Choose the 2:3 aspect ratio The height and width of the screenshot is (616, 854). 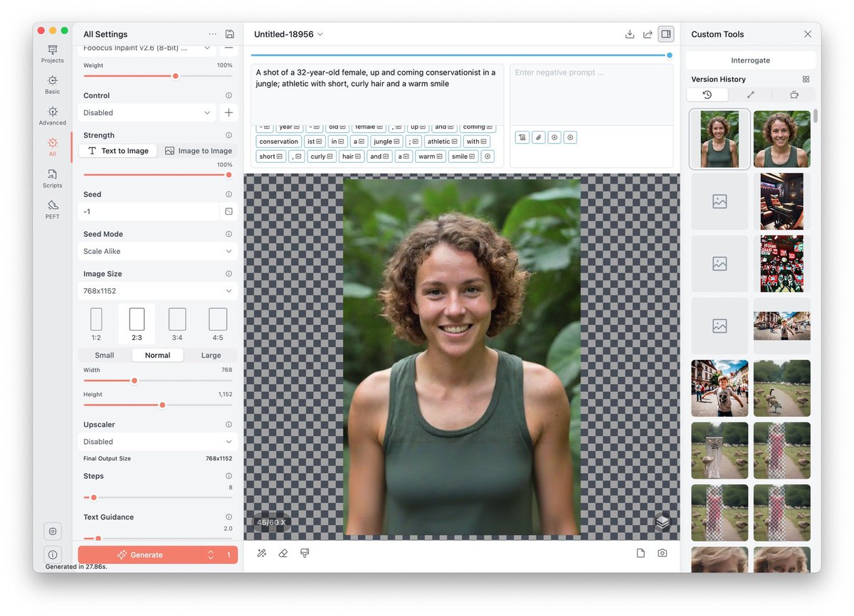[x=137, y=324]
